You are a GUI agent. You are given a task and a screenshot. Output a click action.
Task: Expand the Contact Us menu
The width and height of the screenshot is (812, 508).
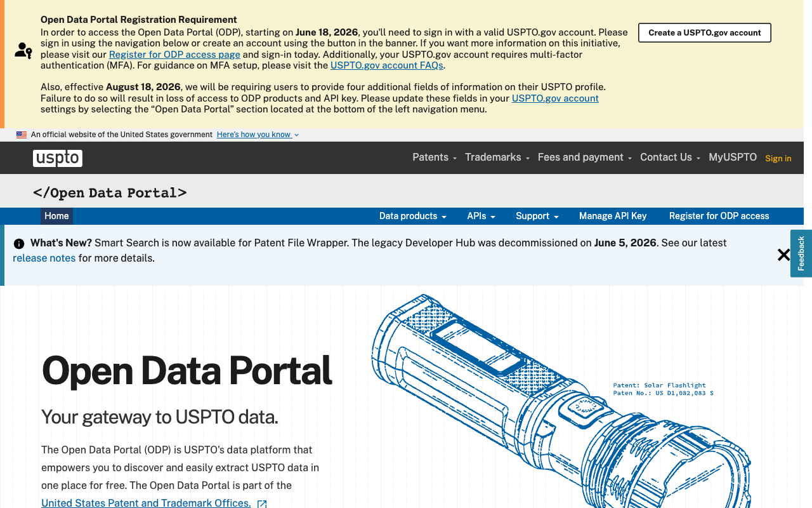(670, 157)
